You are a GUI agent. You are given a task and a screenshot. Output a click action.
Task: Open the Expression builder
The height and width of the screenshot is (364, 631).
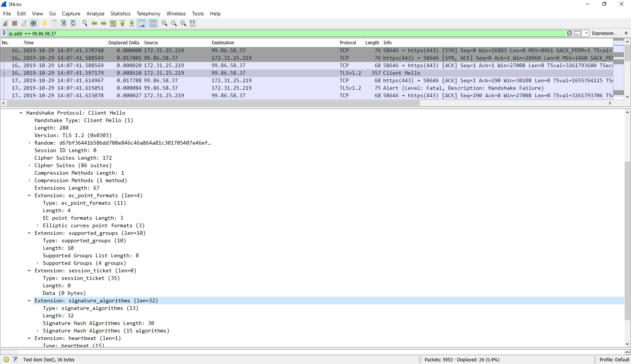coord(604,33)
